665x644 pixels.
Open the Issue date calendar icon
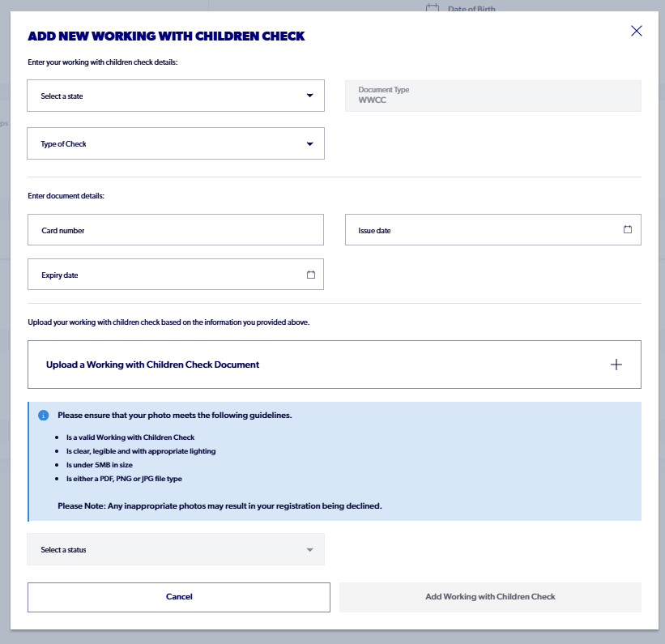(x=628, y=229)
